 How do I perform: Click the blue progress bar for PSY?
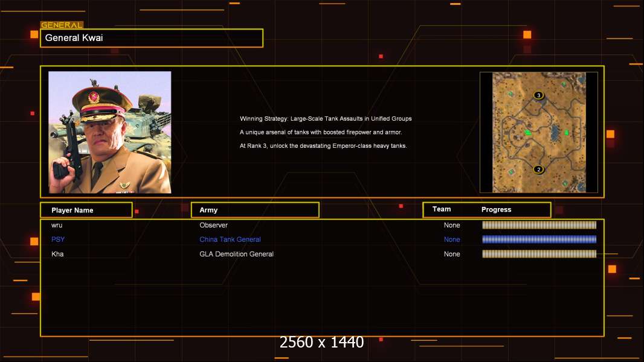pyautogui.click(x=539, y=240)
